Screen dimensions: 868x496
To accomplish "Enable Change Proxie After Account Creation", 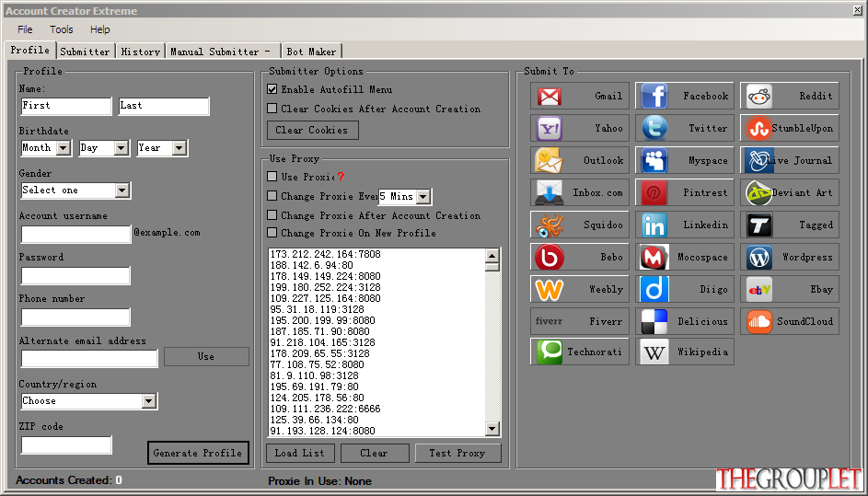I will 272,215.
